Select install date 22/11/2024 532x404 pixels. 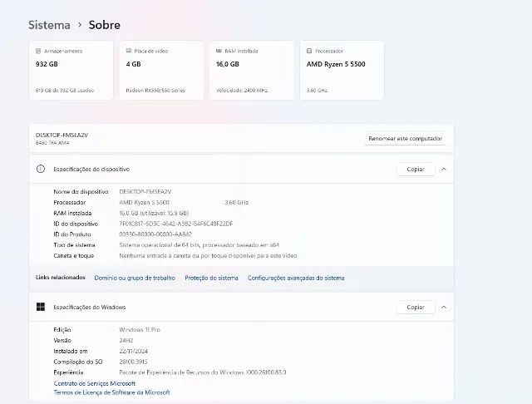133,351
